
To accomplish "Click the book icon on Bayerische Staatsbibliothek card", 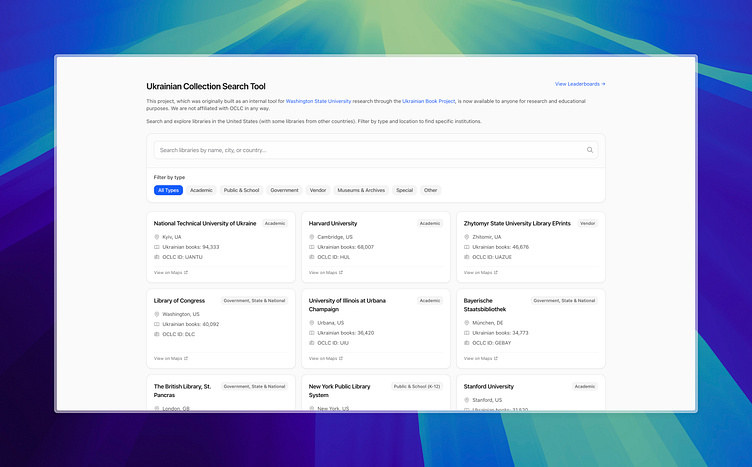I will click(x=467, y=332).
